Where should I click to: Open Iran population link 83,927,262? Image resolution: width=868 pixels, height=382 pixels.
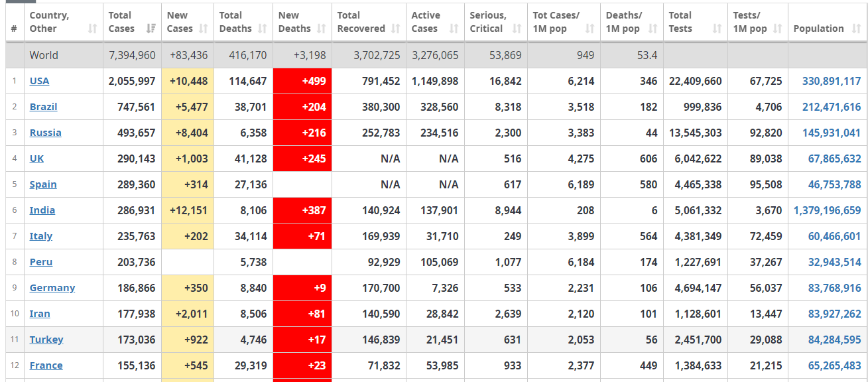834,314
